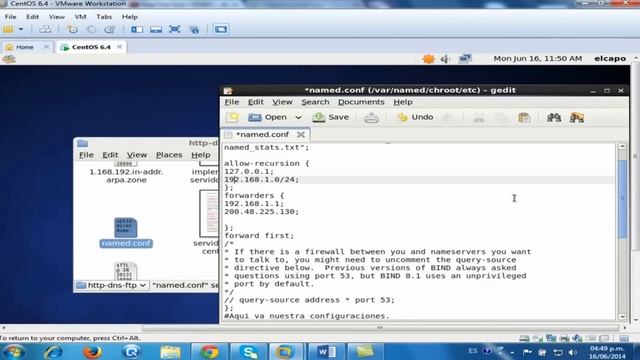Open Internet Explorer from Windows taskbar
Image resolution: width=640 pixels, height=360 pixels.
53,351
